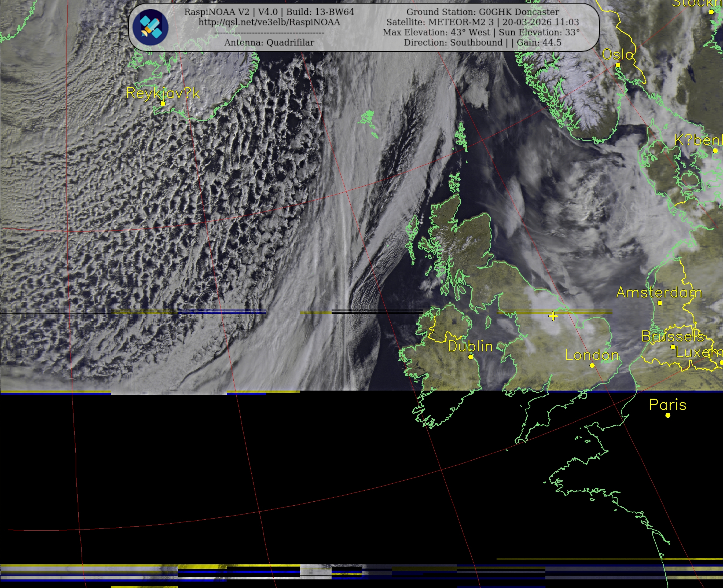
Task: Click the Antenna Quadrifilar label
Action: click(x=269, y=43)
